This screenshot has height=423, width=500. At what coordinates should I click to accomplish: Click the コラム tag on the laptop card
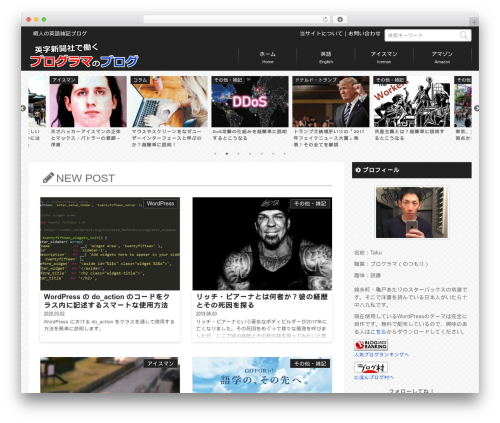pyautogui.click(x=140, y=80)
